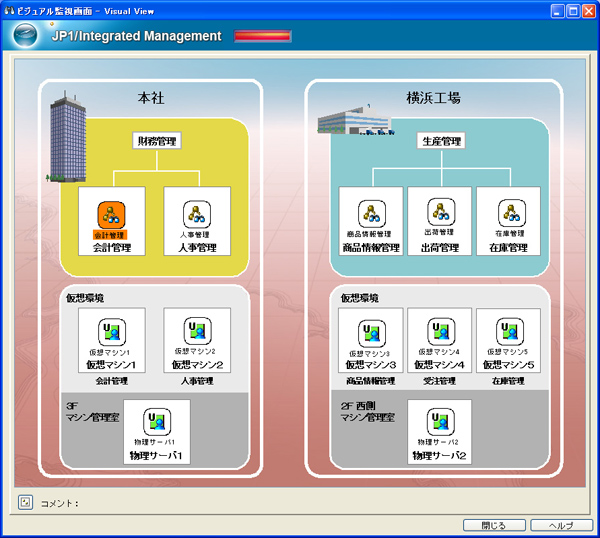Click the 受注管理 caption under 仮想マシン4
This screenshot has height=538, width=600.
pos(440,381)
